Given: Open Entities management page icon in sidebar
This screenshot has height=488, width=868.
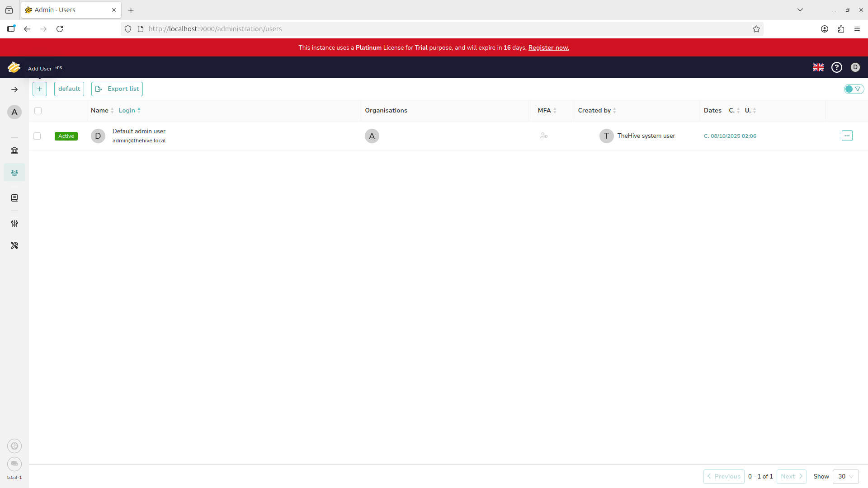Looking at the screenshot, I should pos(14,198).
